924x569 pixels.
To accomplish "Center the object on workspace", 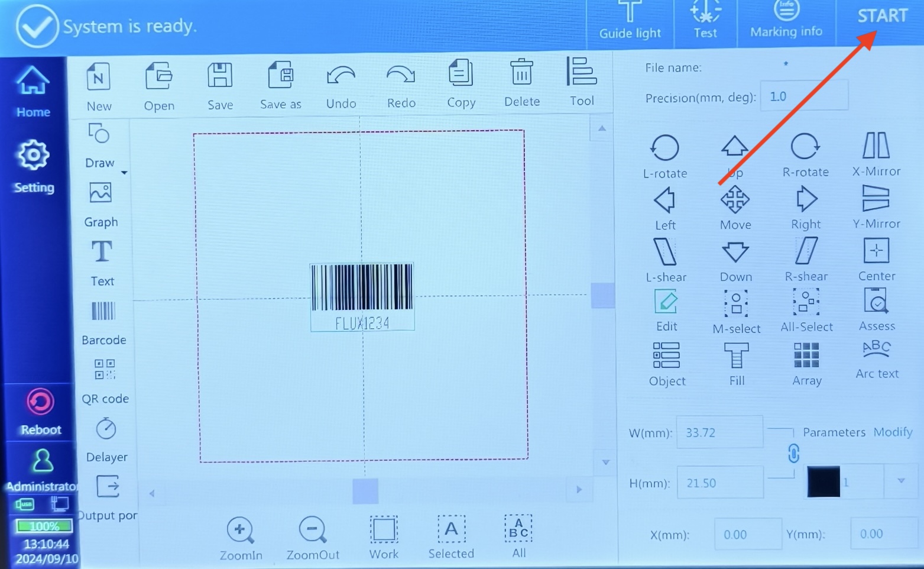I will (x=877, y=260).
